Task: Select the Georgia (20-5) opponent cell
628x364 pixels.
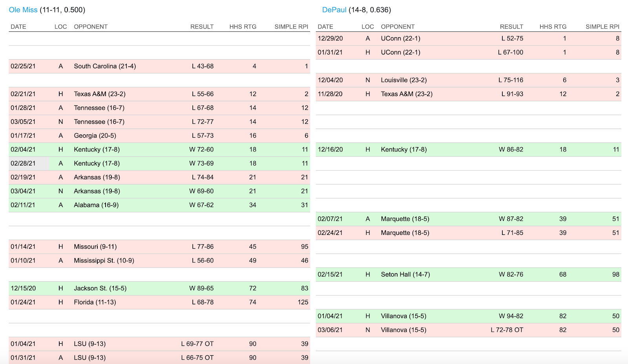Action: 95,136
